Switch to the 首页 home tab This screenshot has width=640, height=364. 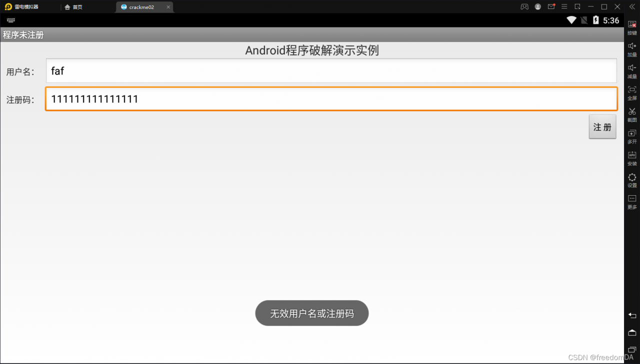(x=73, y=7)
